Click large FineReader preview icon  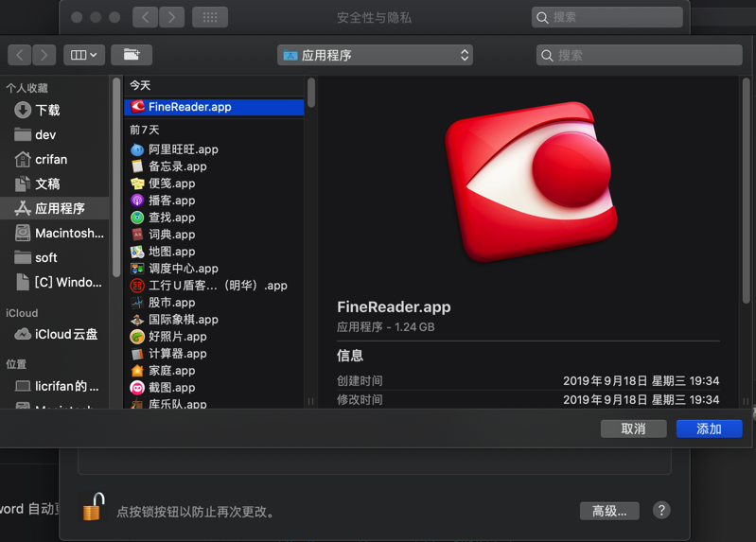(x=531, y=183)
